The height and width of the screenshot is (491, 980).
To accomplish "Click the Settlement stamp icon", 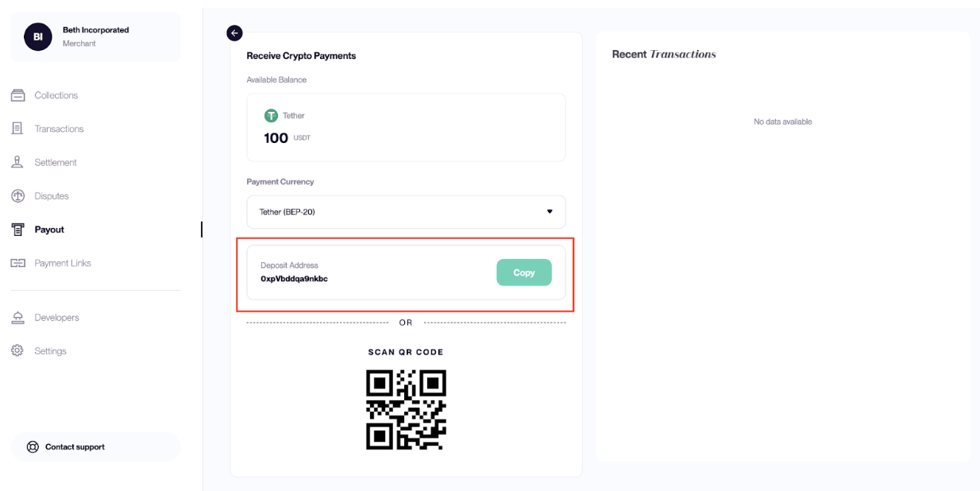I will pos(17,162).
